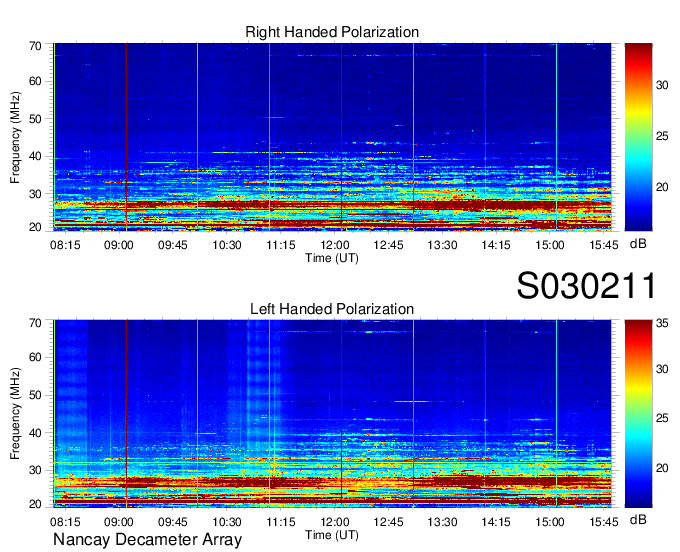
Task: Click 13:30 time tick under Right Handed plot
Action: point(442,245)
